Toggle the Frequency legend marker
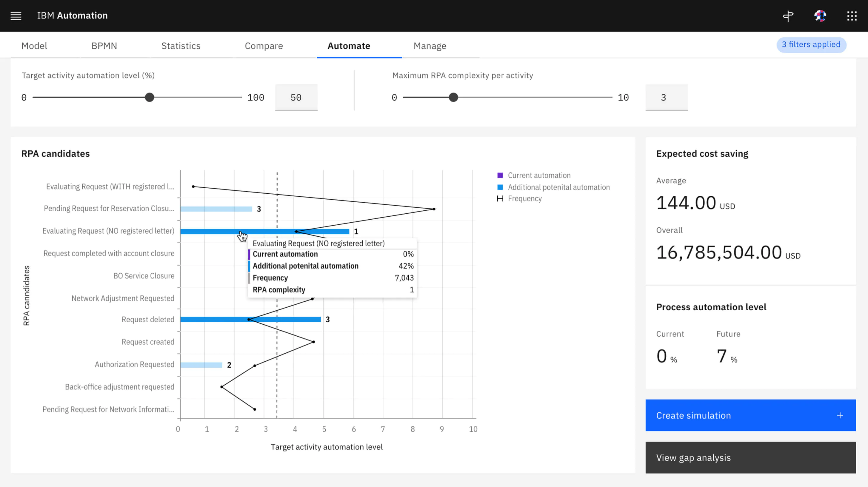 [500, 199]
